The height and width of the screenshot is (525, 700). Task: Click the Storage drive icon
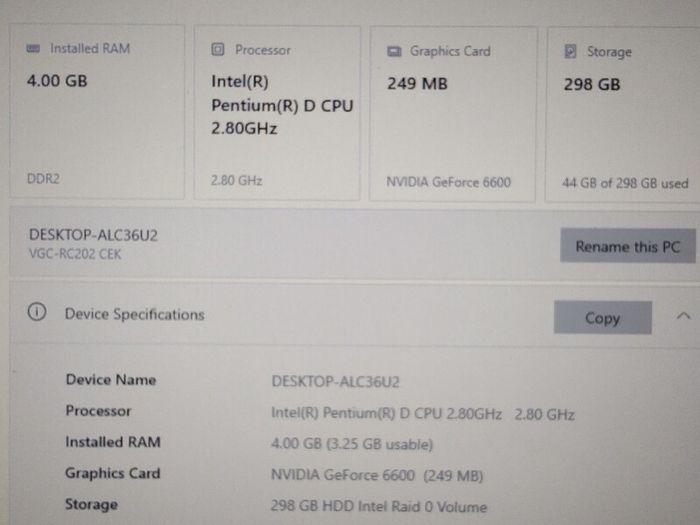coord(570,51)
